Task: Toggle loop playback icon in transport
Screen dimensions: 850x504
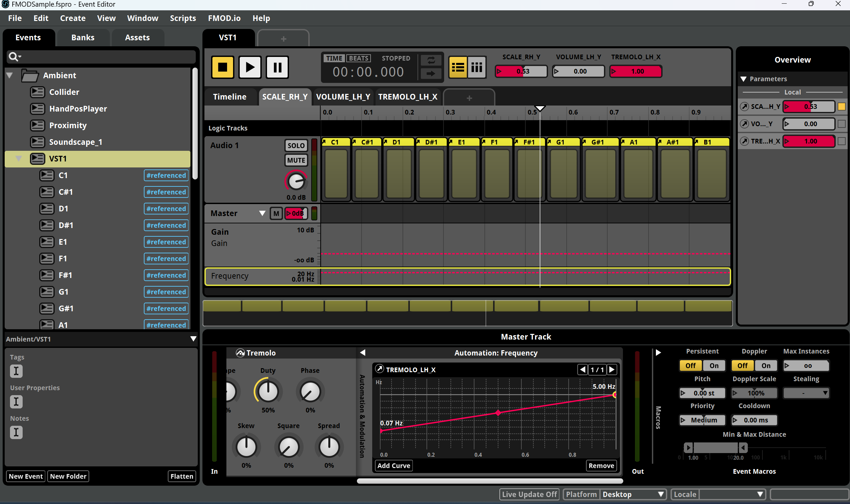Action: point(430,61)
